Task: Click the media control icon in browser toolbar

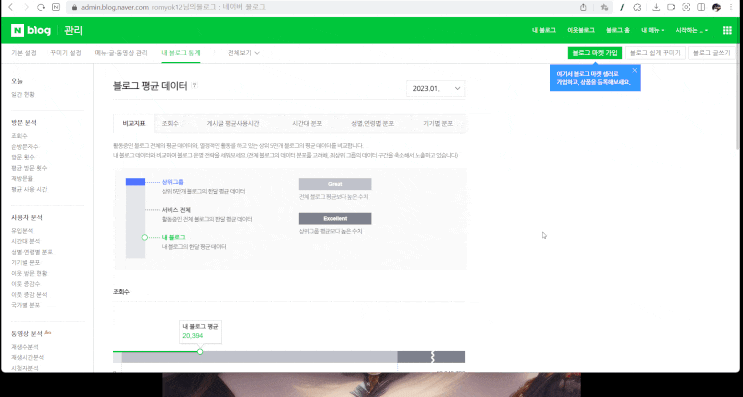Action: (x=671, y=7)
